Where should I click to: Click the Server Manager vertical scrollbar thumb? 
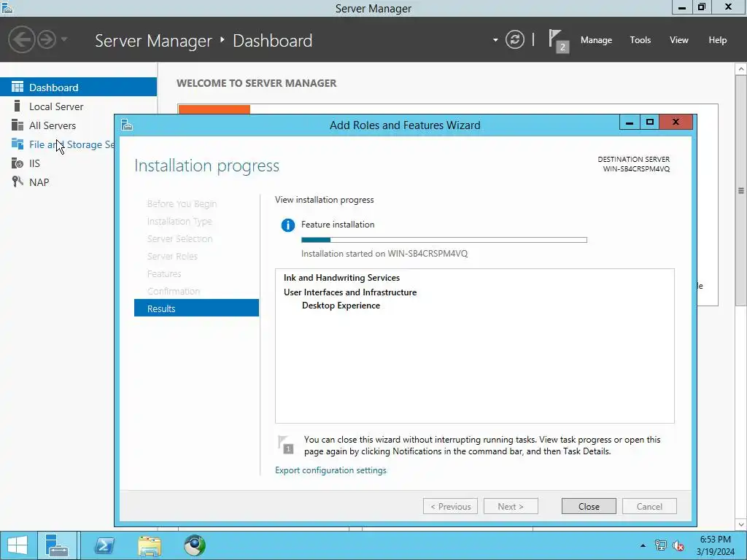tap(741, 190)
